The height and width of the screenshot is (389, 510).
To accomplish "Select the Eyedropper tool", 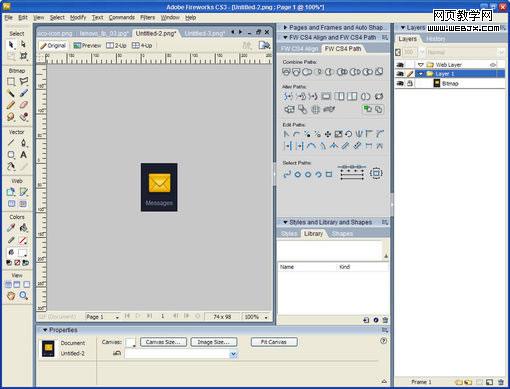I will pyautogui.click(x=11, y=228).
